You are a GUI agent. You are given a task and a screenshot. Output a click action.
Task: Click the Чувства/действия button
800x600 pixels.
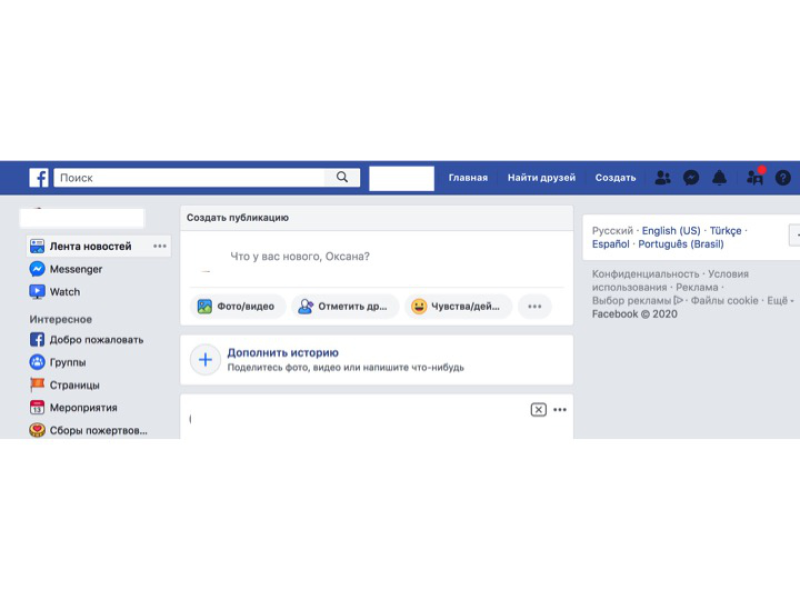pos(458,306)
